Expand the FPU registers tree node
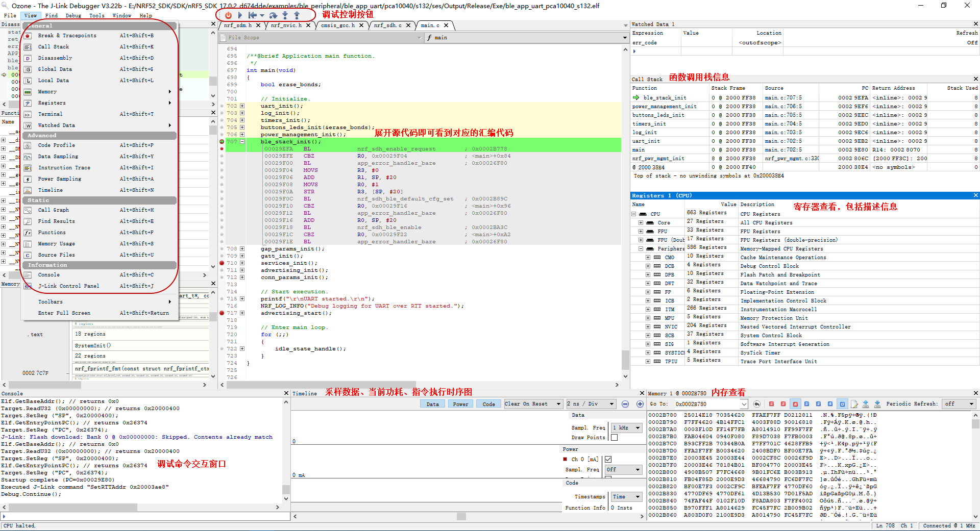The image size is (980, 531). coord(641,232)
